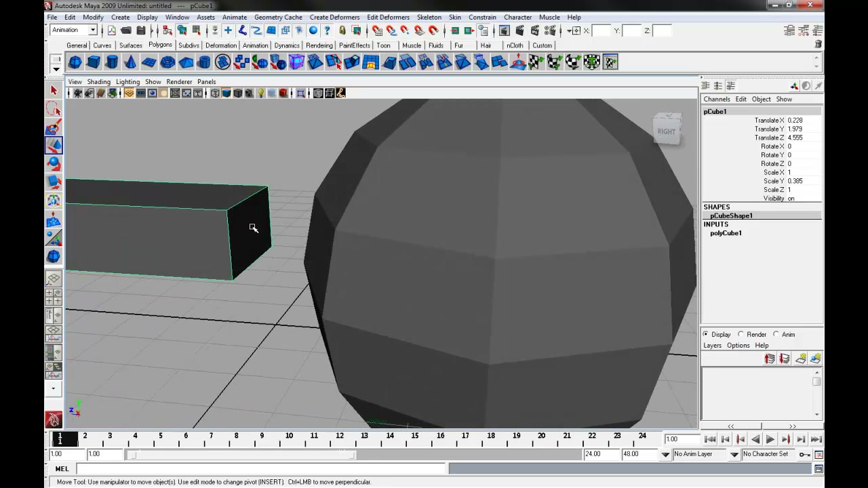
Task: Pick the Rotate tool in toolbox
Action: click(x=54, y=163)
